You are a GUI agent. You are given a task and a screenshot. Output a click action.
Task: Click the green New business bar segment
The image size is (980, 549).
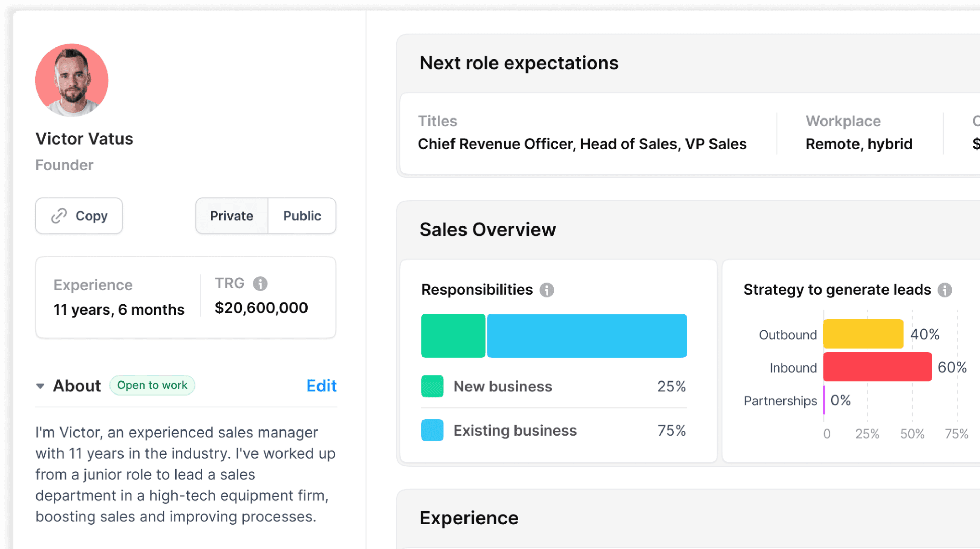point(453,336)
